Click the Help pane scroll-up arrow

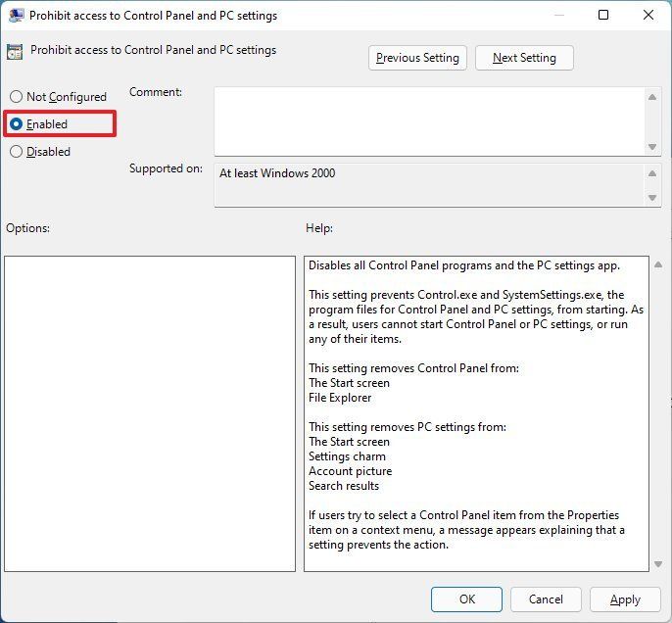pyautogui.click(x=658, y=264)
